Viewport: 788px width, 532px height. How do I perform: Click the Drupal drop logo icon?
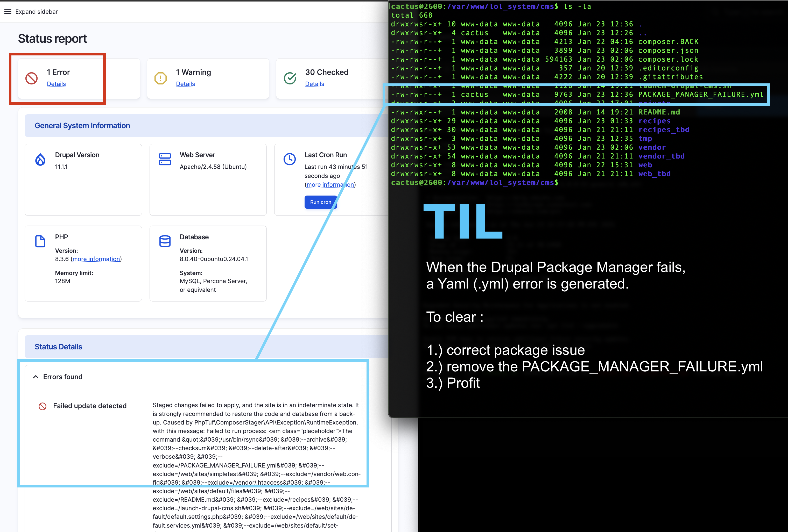[x=40, y=159]
